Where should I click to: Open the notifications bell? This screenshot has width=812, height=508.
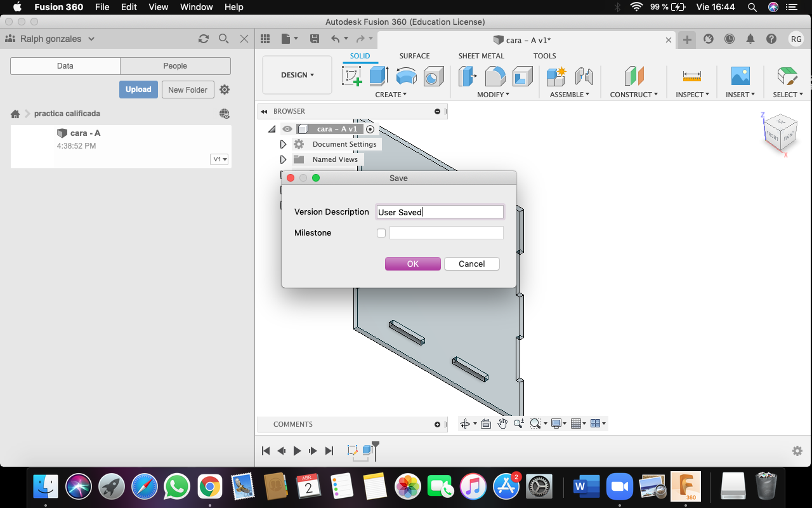(x=750, y=39)
